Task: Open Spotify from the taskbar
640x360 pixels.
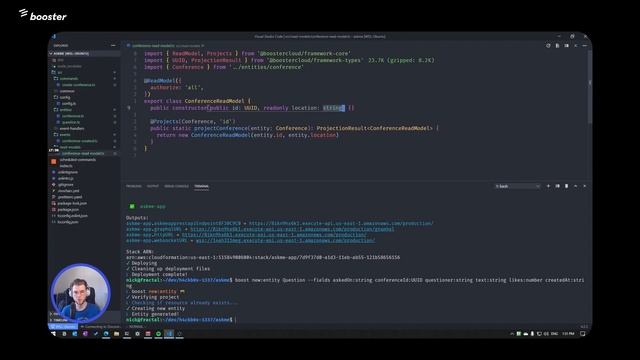Action: pos(158,333)
